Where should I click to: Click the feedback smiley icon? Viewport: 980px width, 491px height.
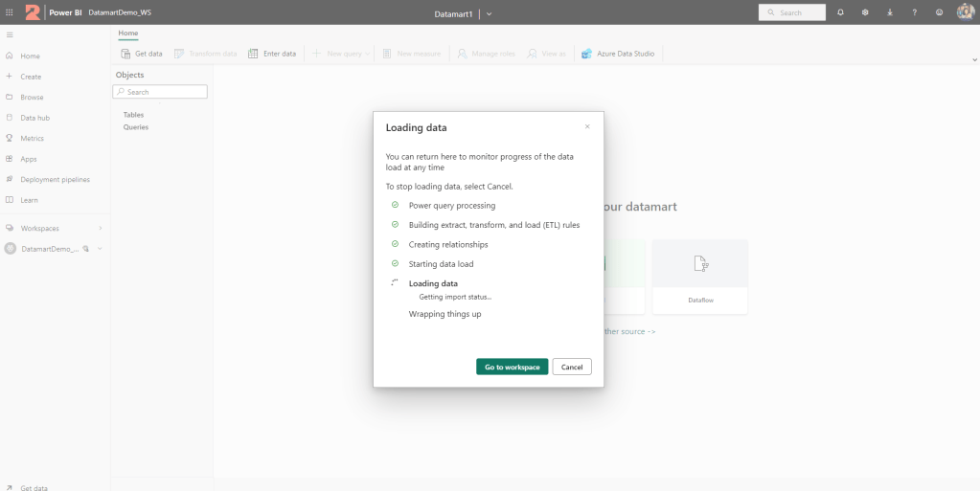pyautogui.click(x=939, y=12)
